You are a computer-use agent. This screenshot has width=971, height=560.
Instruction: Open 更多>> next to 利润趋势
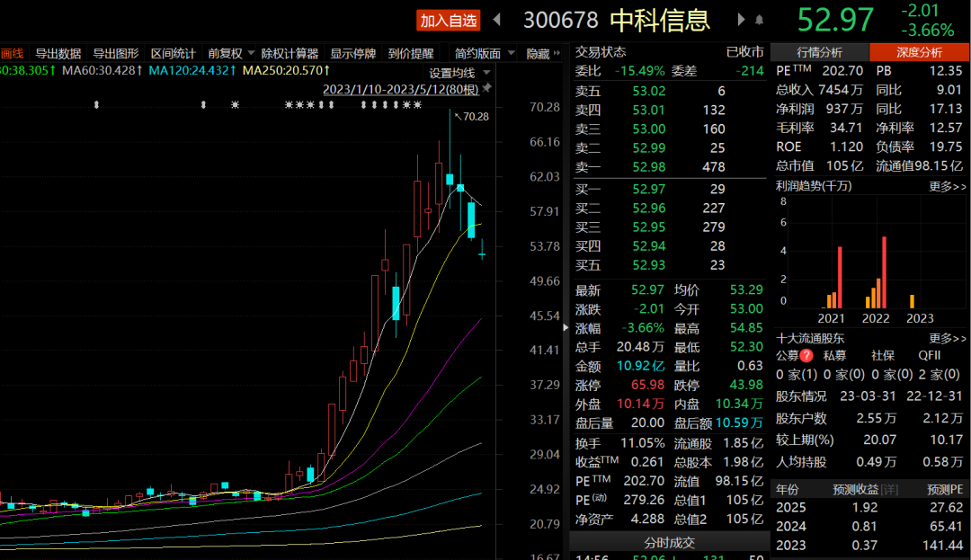pyautogui.click(x=948, y=186)
